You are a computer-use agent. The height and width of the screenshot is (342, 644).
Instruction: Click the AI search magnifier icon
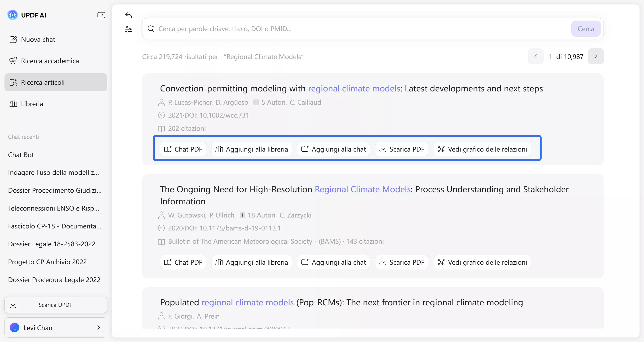(x=151, y=29)
